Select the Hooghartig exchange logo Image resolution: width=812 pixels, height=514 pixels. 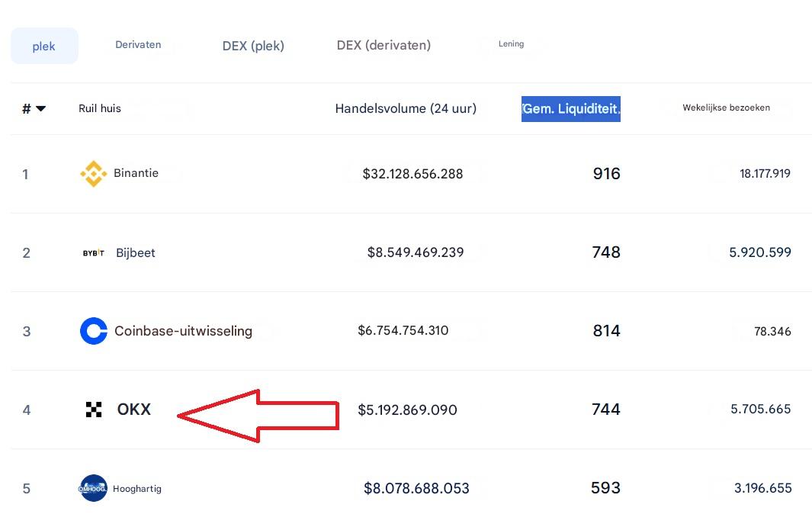[92, 488]
